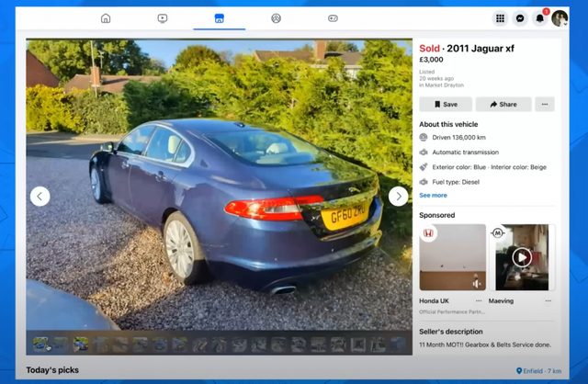The width and height of the screenshot is (588, 384).
Task: Show the previous car photo
Action: tap(40, 196)
